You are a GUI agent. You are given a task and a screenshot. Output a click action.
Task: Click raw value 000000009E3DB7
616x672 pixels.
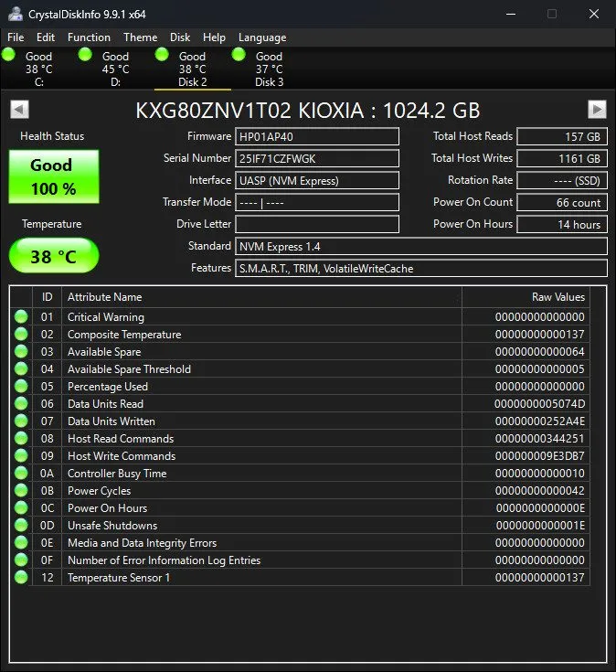(x=540, y=456)
